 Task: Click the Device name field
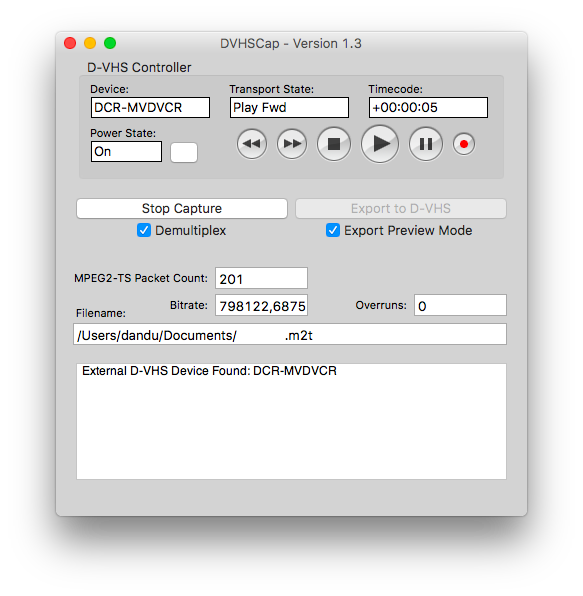(x=150, y=108)
